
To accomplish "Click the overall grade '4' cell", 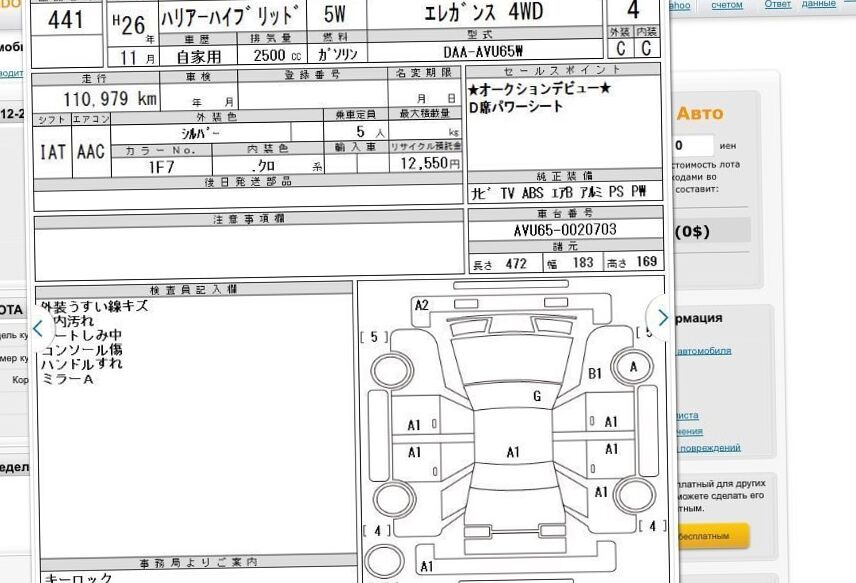I will [x=633, y=10].
